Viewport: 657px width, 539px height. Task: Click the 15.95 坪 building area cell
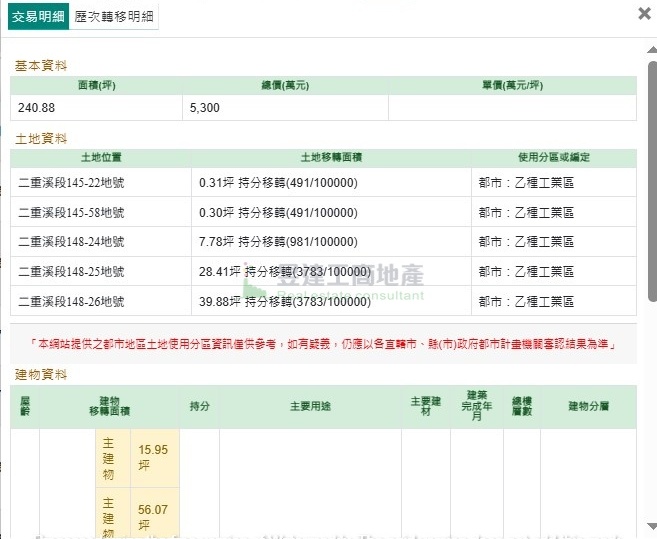point(153,458)
